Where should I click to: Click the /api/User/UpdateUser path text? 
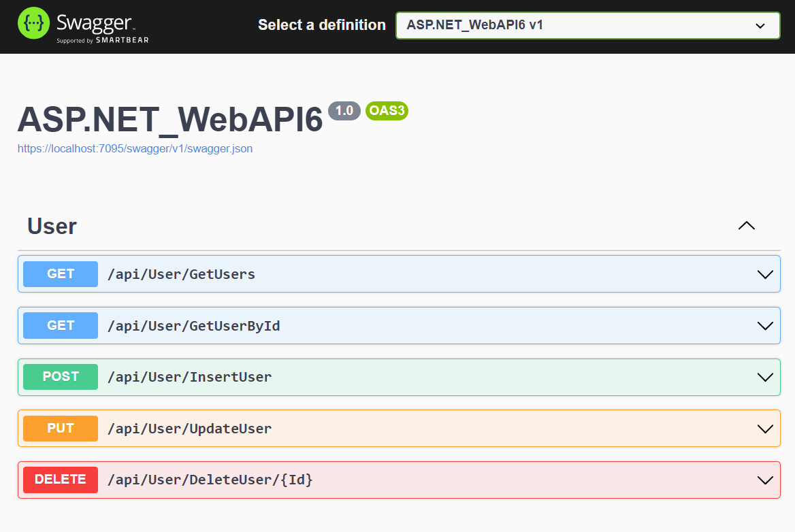coord(190,429)
